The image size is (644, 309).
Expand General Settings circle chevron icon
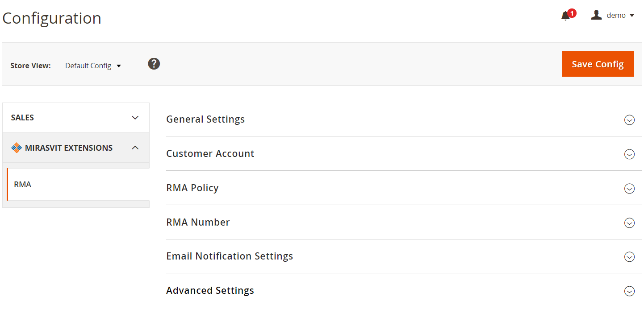click(629, 120)
